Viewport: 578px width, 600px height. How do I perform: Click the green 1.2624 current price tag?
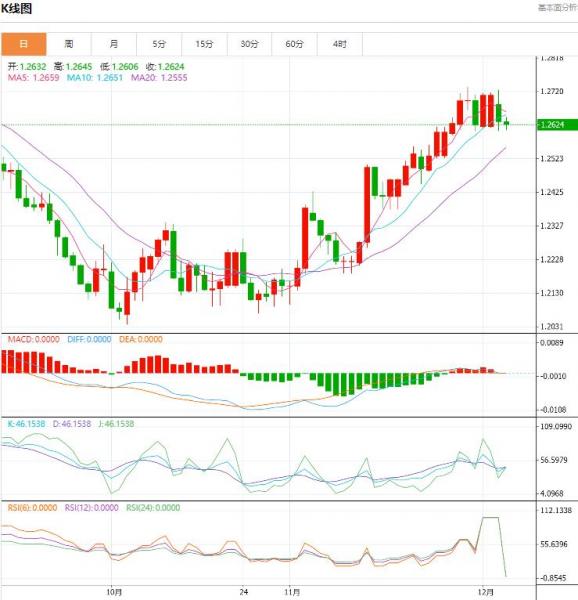pyautogui.click(x=557, y=125)
